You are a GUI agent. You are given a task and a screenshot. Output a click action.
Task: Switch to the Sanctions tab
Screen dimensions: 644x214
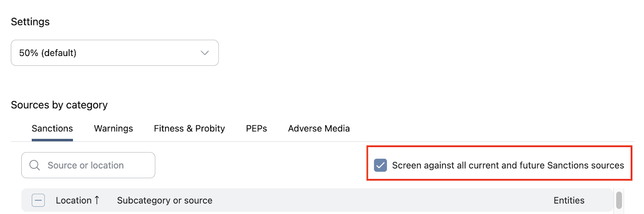[x=52, y=129]
